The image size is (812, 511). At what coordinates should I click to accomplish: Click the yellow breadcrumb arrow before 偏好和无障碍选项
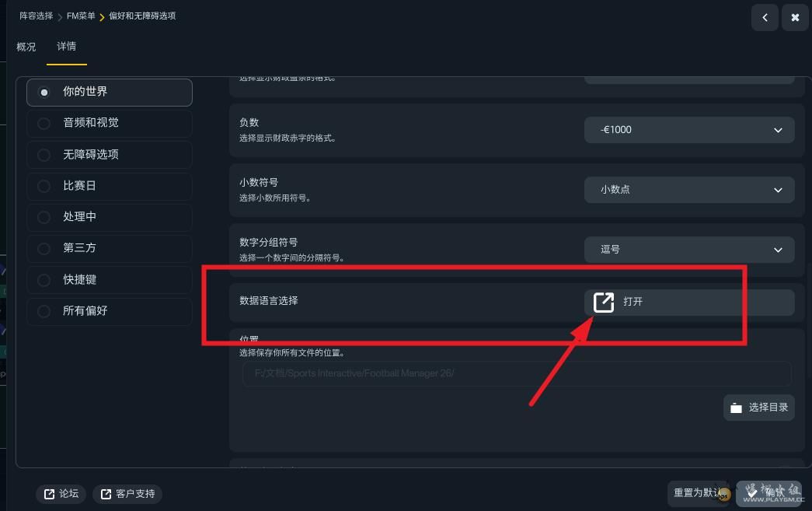click(102, 17)
